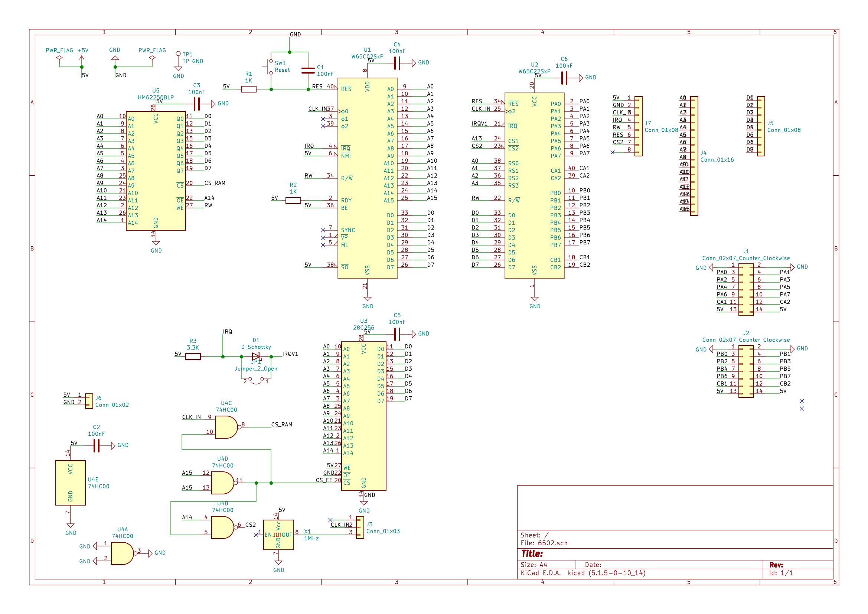Click the TP1 test point circle
This screenshot has height=614, width=868.
[178, 54]
